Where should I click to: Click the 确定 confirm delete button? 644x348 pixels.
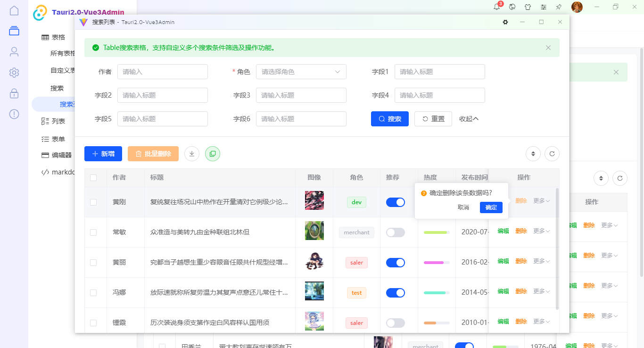491,207
